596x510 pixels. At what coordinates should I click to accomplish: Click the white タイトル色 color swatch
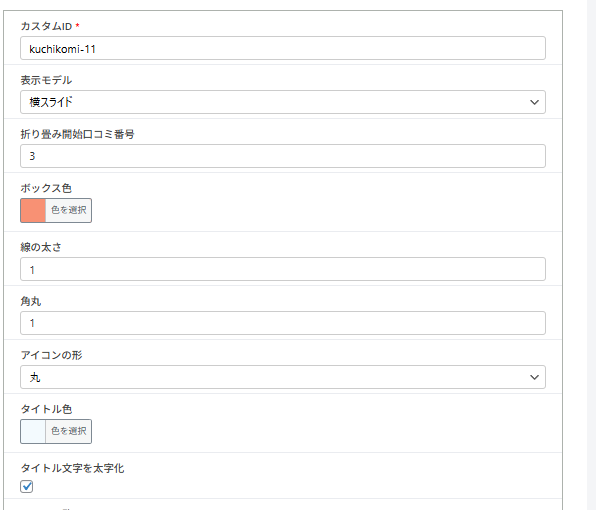[33, 432]
